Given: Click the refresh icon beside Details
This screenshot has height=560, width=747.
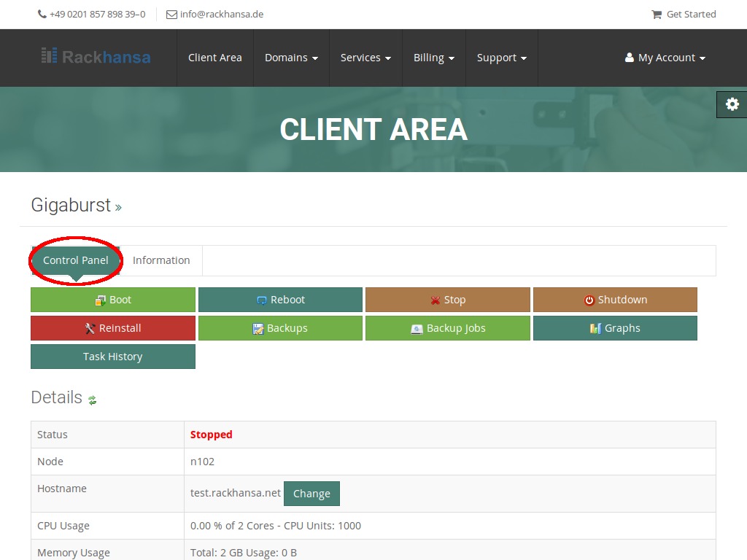Looking at the screenshot, I should click(93, 400).
